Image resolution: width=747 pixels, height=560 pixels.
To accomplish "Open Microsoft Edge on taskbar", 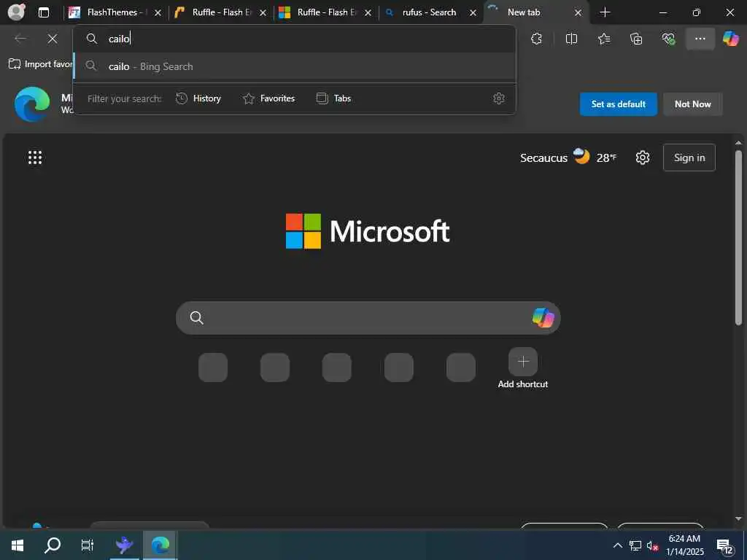I will 160,545.
